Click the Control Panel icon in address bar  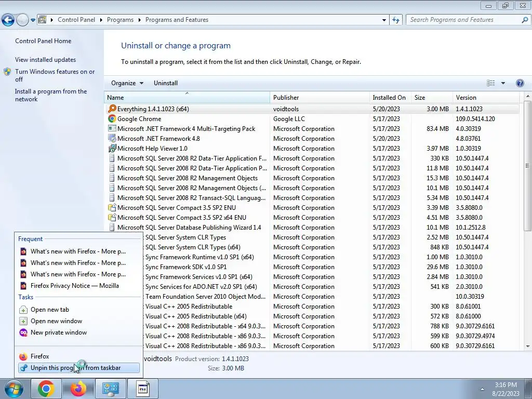pyautogui.click(x=43, y=20)
